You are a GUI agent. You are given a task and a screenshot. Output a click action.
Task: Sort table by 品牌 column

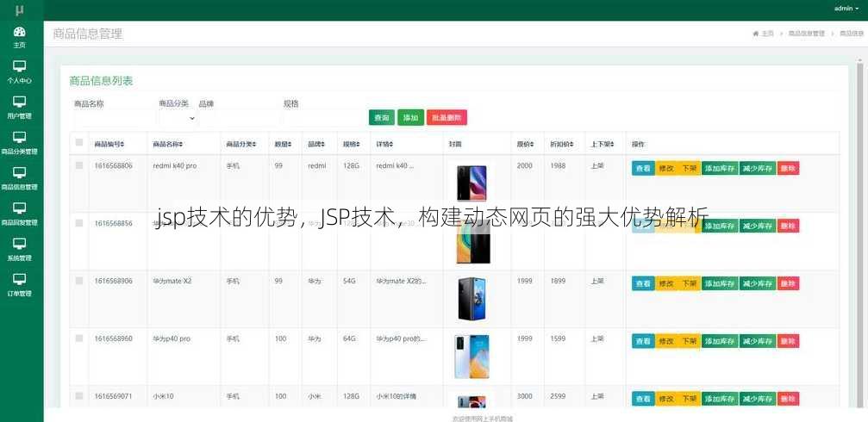(316, 144)
